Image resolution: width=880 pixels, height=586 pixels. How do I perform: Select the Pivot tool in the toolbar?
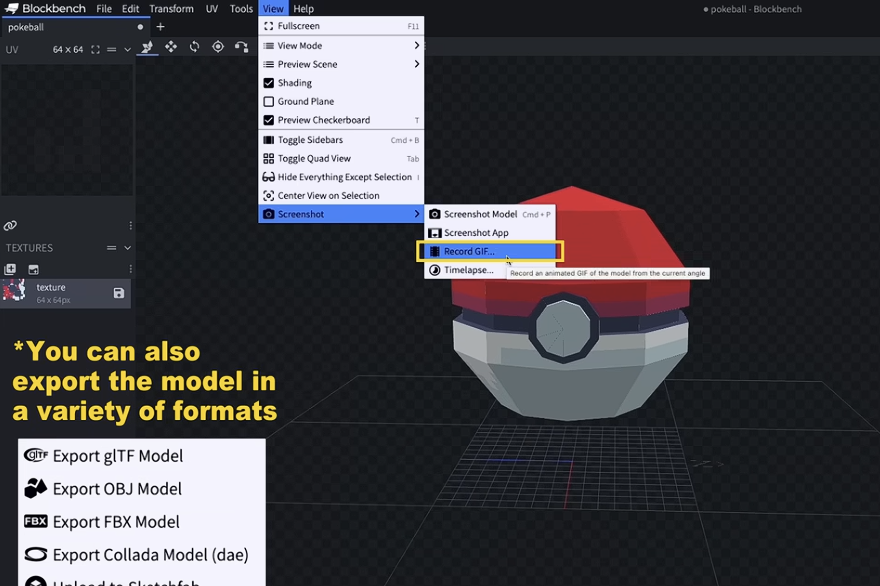pos(218,47)
